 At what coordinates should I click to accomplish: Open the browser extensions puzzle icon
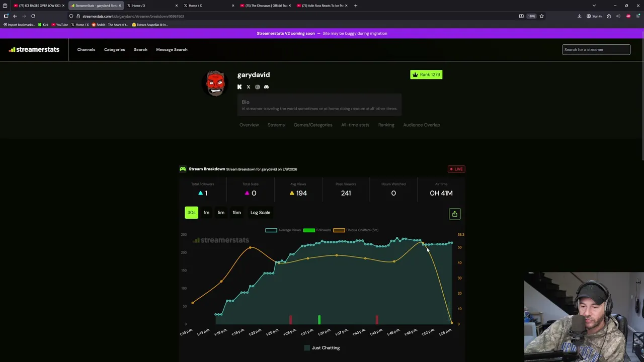click(x=609, y=16)
